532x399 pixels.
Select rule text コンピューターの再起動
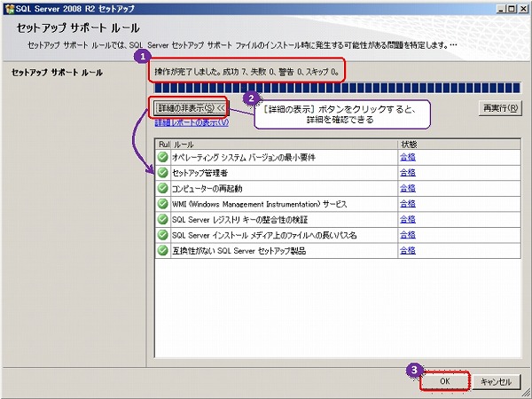tap(207, 188)
